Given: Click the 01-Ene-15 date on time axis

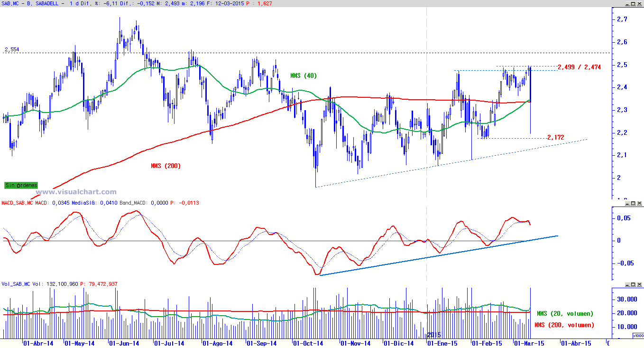Looking at the screenshot, I should coord(442,343).
